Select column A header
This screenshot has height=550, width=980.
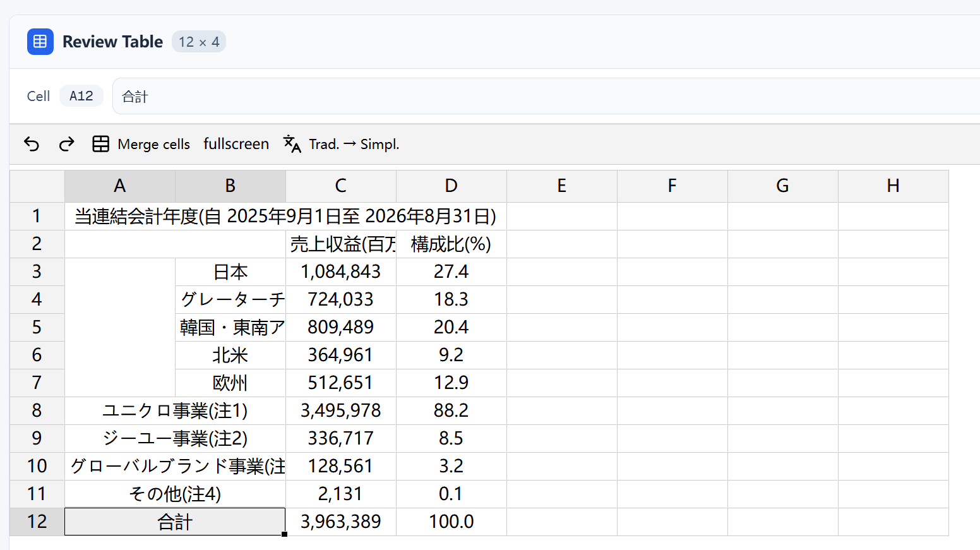pos(120,186)
